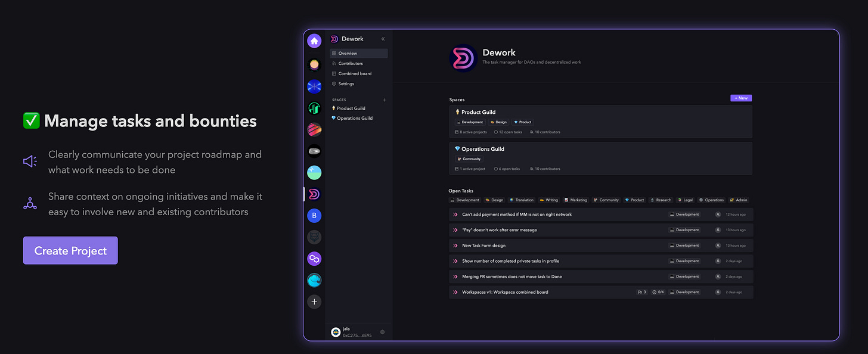Click "1 active project" in Operations Guild card
Image resolution: width=868 pixels, height=354 pixels.
click(470, 169)
